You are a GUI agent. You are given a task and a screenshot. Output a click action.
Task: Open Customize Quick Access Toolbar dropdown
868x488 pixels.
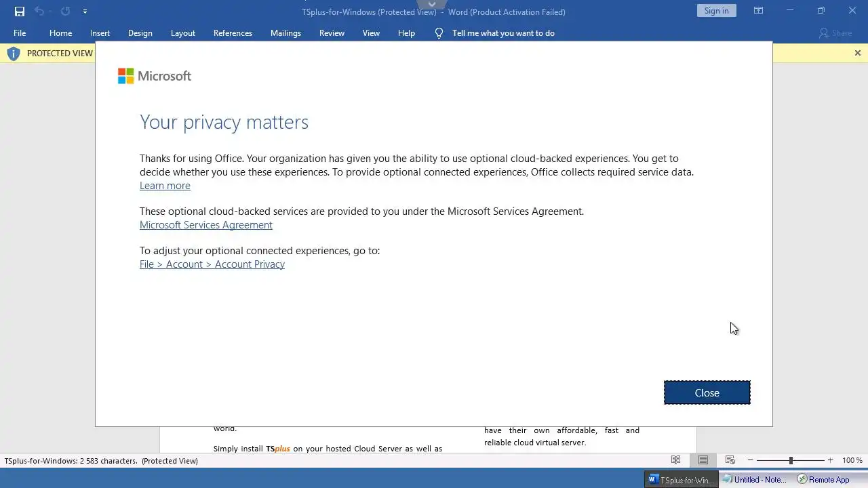(x=85, y=12)
